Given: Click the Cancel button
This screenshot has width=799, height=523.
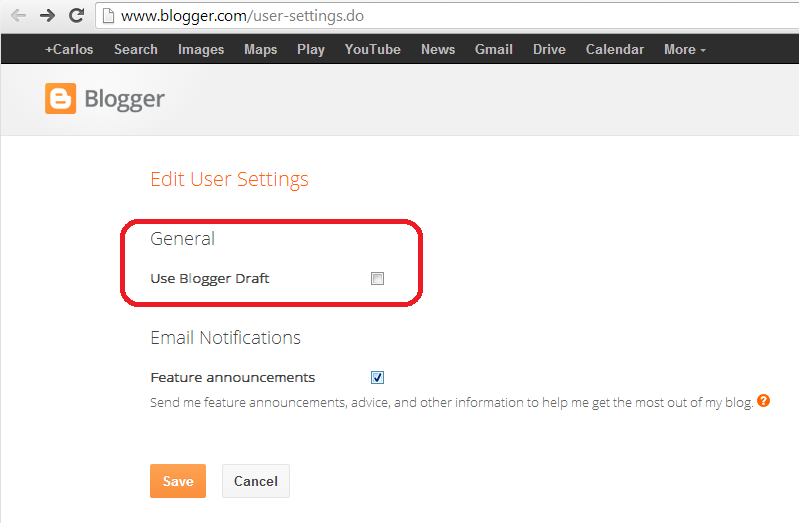Looking at the screenshot, I should (x=256, y=481).
